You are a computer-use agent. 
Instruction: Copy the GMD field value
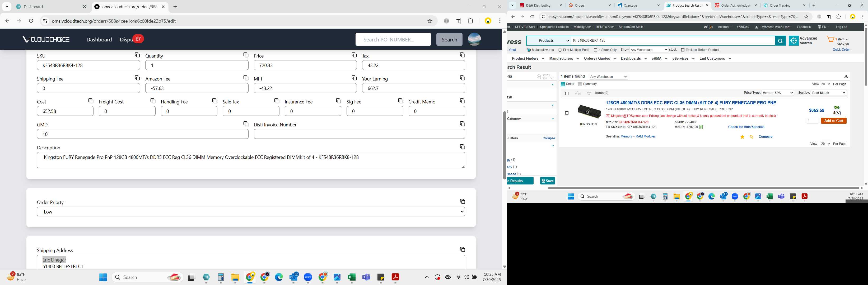246,124
